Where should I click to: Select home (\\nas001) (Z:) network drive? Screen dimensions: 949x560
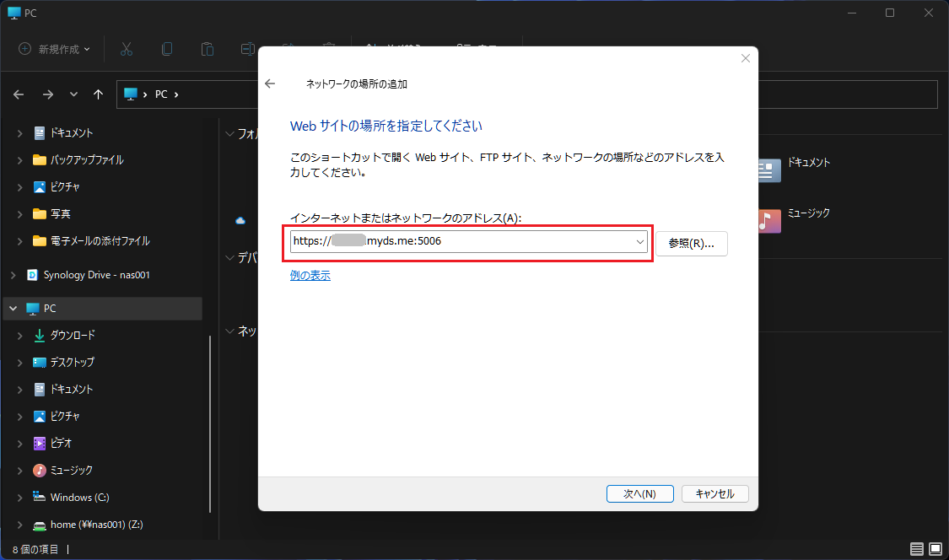click(97, 525)
